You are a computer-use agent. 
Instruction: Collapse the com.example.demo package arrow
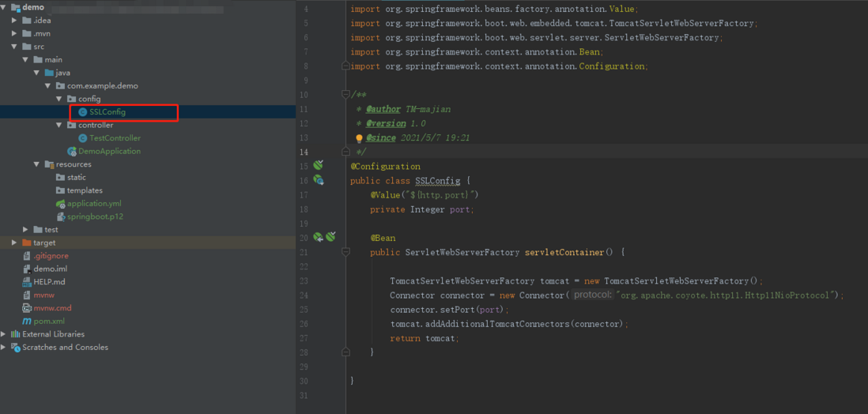[47, 86]
